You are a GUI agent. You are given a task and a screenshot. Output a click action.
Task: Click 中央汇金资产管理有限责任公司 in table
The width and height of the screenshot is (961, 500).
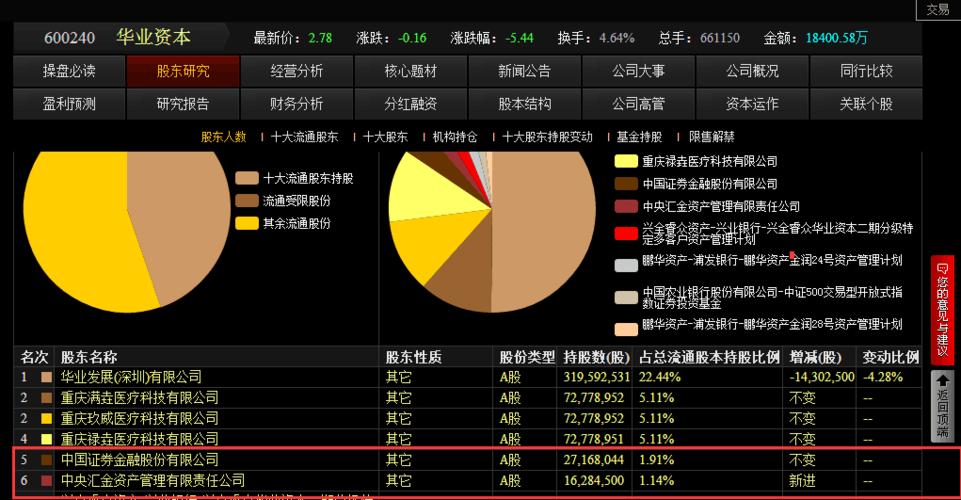tap(153, 480)
